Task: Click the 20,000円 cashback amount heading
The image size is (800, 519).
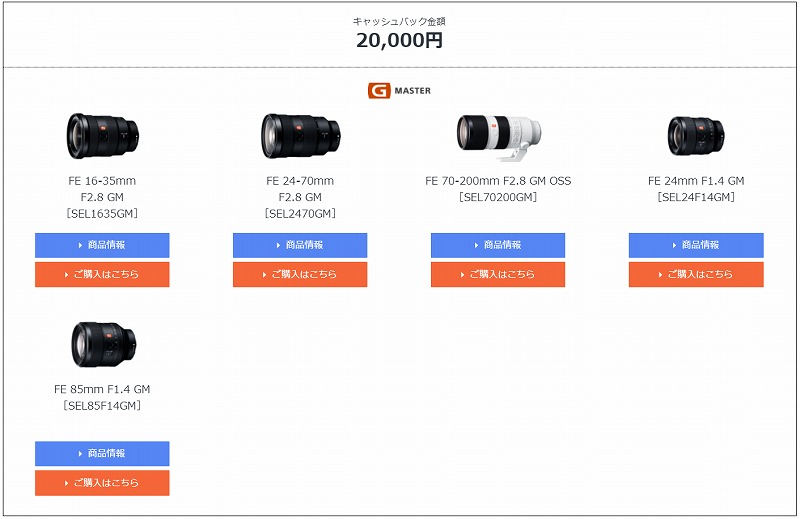Action: (x=399, y=40)
